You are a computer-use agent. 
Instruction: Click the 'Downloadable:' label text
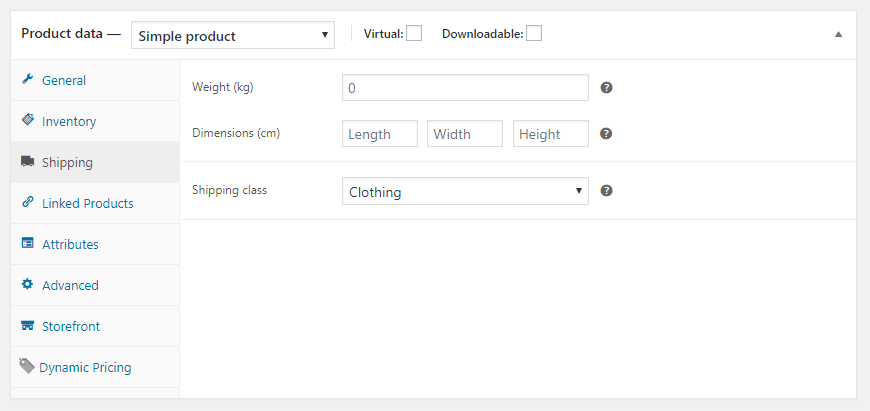[483, 34]
